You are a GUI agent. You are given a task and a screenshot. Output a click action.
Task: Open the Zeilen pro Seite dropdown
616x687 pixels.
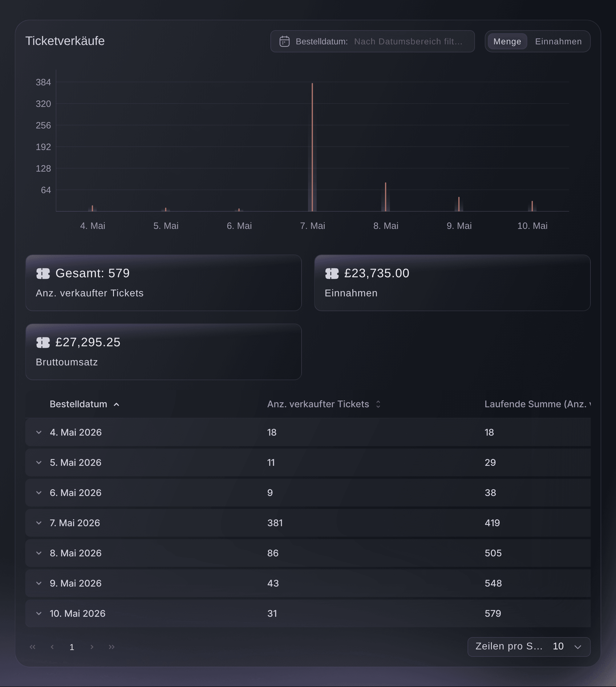pyautogui.click(x=529, y=646)
